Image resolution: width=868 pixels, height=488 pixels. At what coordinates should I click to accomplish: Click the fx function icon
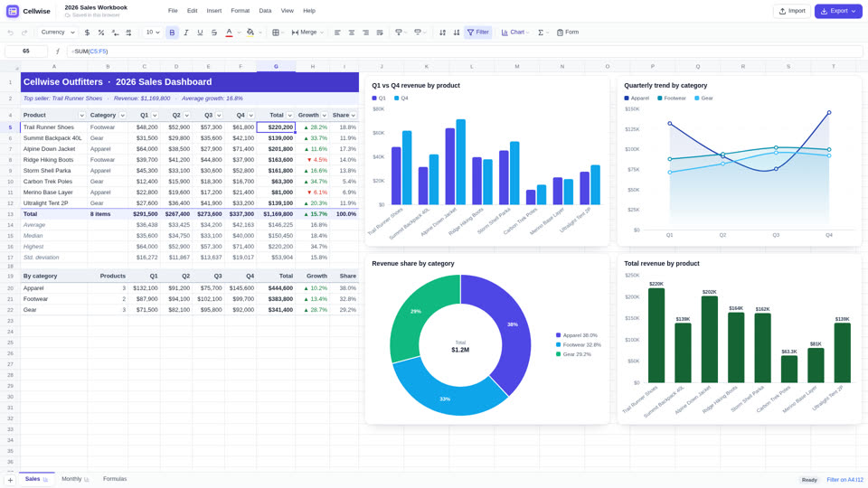tap(58, 52)
